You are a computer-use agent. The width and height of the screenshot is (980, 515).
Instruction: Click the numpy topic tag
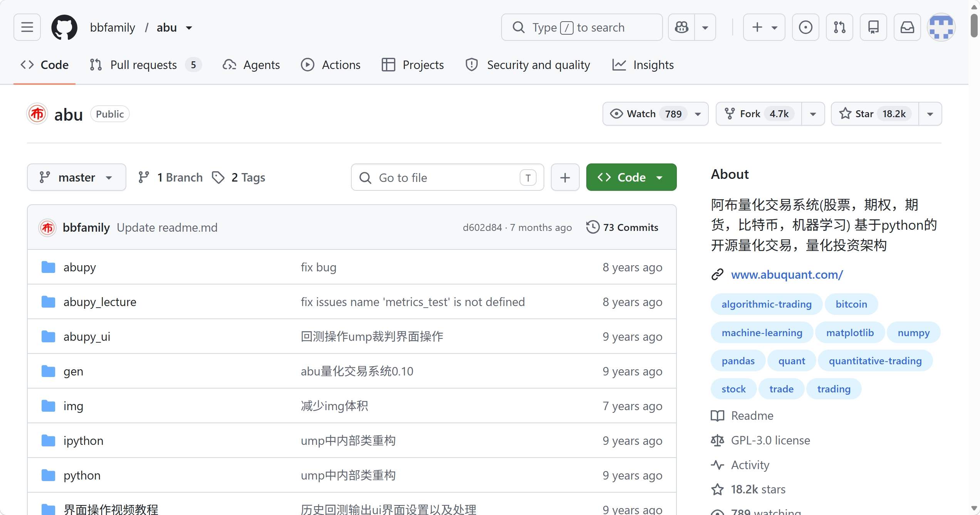pos(914,333)
